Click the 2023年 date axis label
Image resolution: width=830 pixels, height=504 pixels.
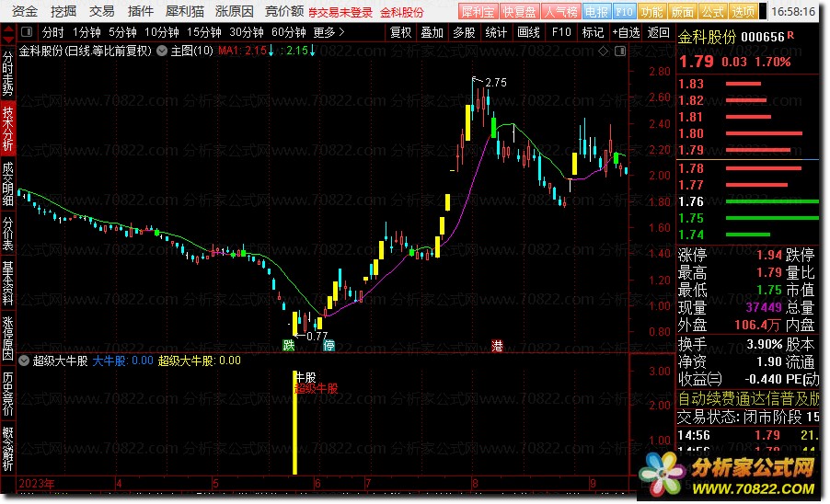coord(37,484)
